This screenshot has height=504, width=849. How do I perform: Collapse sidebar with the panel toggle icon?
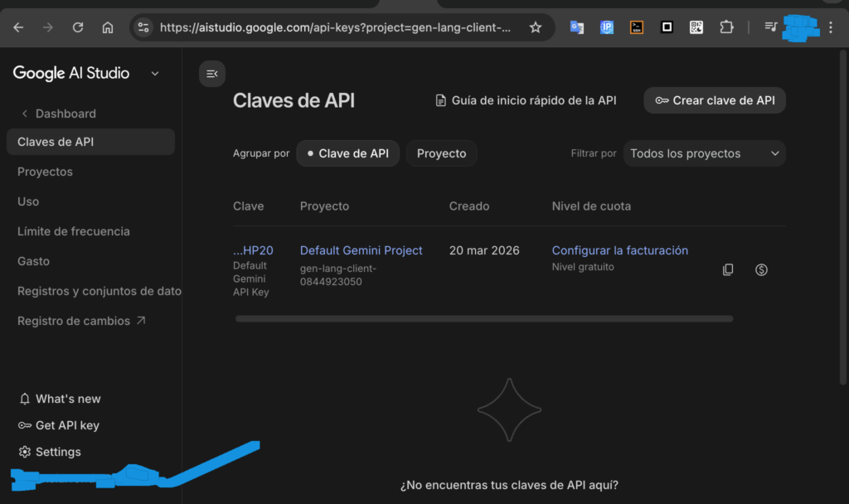pyautogui.click(x=212, y=74)
